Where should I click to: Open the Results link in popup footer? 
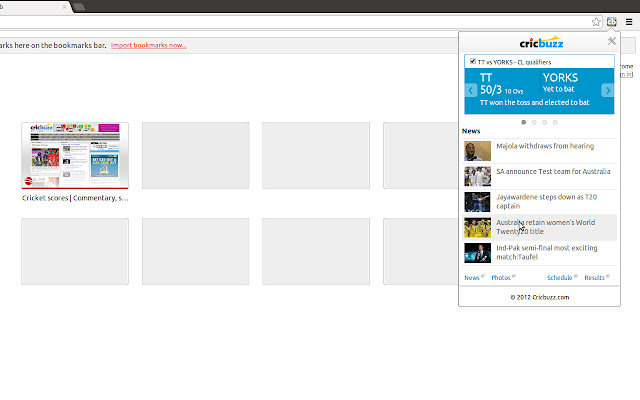[594, 277]
